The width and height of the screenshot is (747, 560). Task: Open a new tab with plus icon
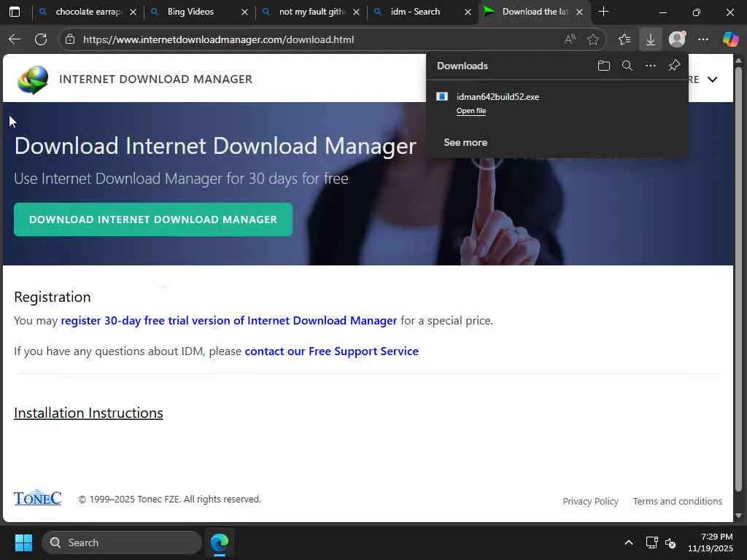pyautogui.click(x=603, y=12)
